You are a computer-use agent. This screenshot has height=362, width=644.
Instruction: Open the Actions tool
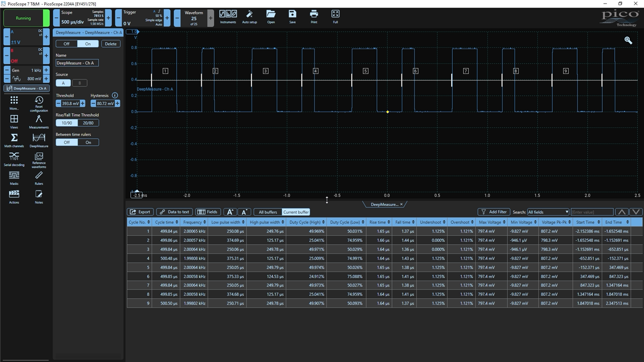pyautogui.click(x=14, y=197)
